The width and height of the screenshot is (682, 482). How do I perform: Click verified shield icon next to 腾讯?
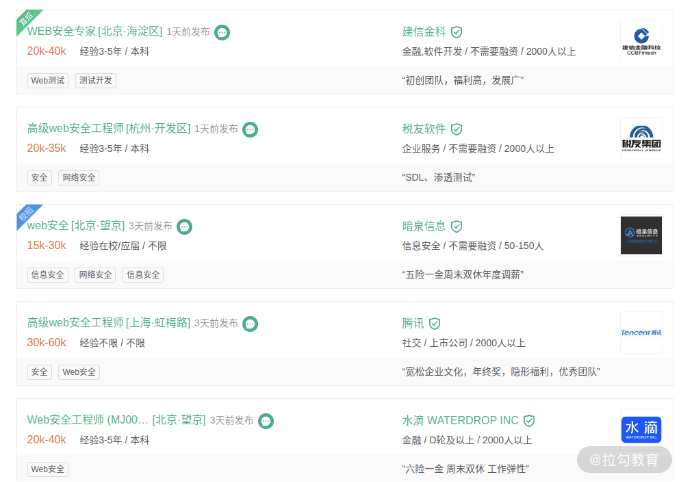(x=435, y=324)
